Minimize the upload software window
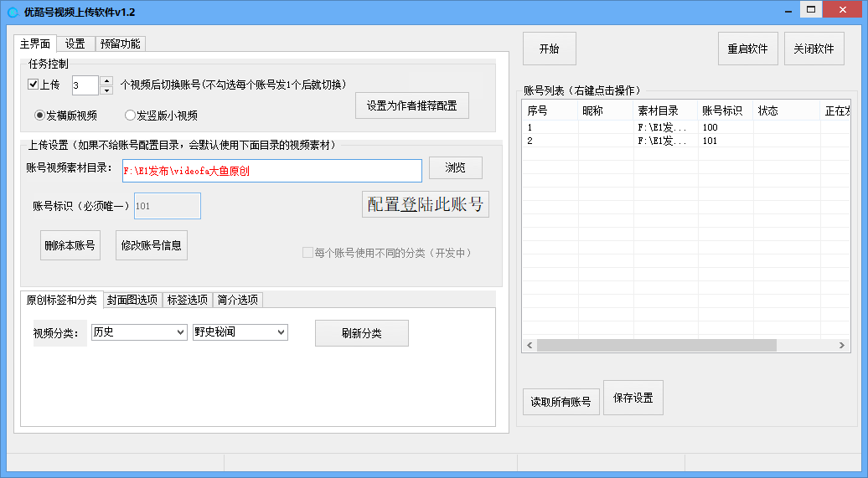 click(788, 11)
